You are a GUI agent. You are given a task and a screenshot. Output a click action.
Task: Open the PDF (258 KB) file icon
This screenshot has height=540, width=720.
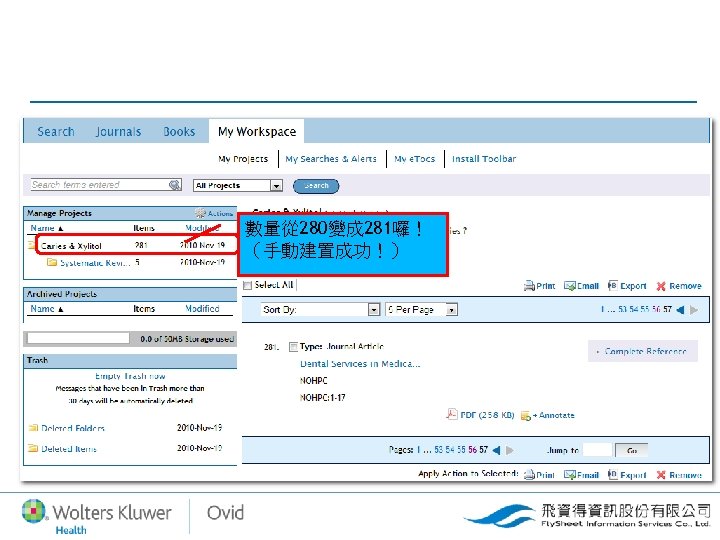coord(452,415)
